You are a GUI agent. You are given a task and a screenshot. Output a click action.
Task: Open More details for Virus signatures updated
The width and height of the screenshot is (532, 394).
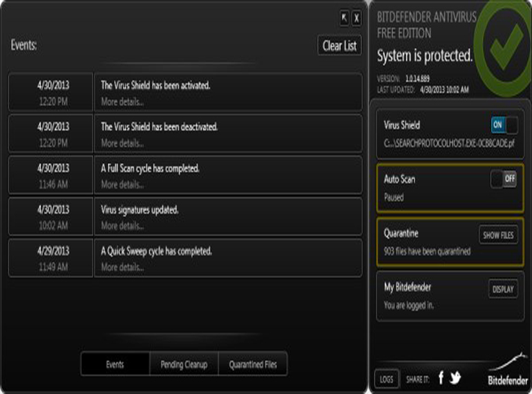tap(122, 226)
